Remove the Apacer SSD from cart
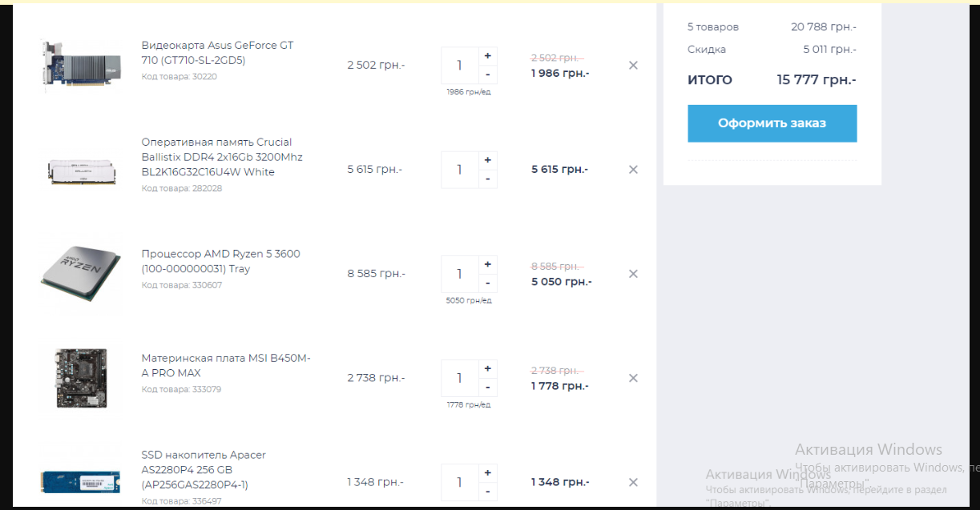980x510 pixels. [x=633, y=482]
